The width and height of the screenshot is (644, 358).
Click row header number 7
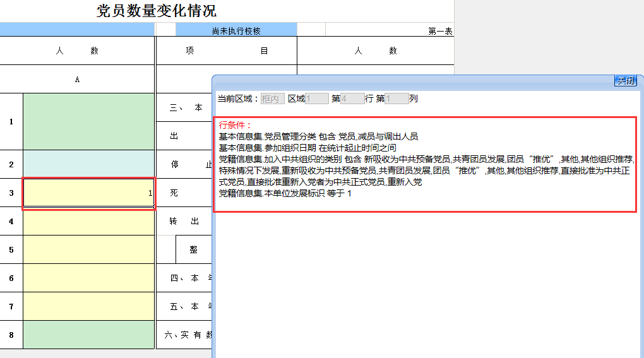tap(11, 306)
